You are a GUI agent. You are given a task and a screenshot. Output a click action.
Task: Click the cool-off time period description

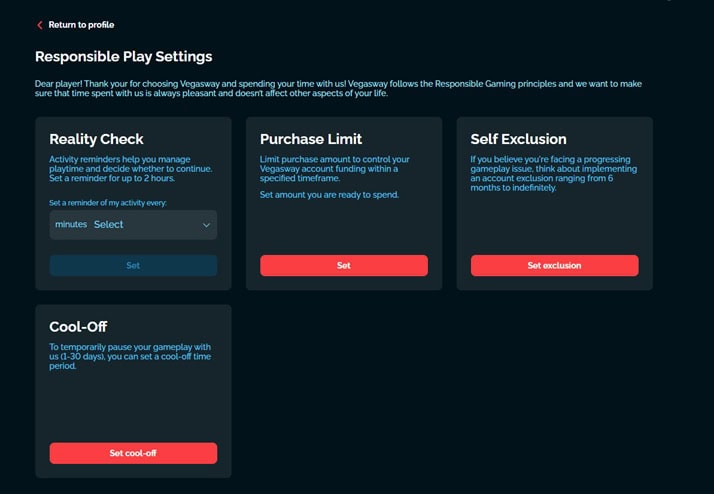coord(126,355)
